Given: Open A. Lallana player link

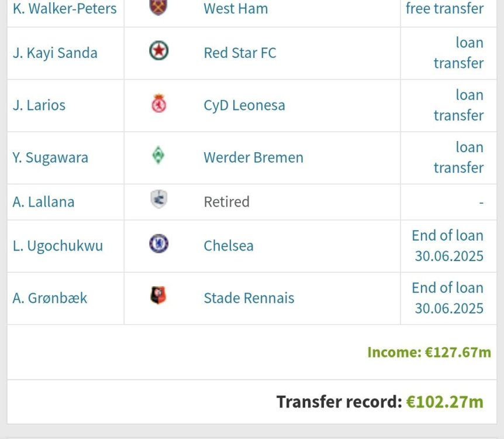Looking at the screenshot, I should pos(44,202).
